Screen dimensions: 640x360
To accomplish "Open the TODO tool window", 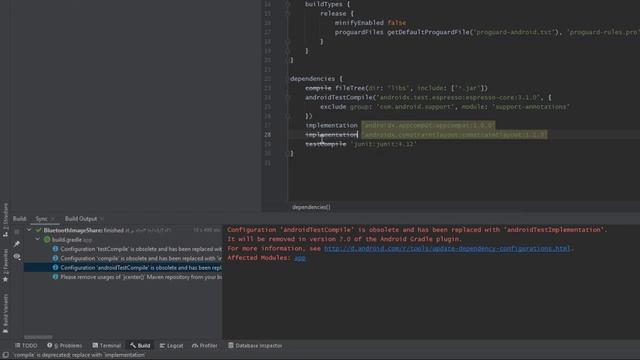I will click(26, 346).
